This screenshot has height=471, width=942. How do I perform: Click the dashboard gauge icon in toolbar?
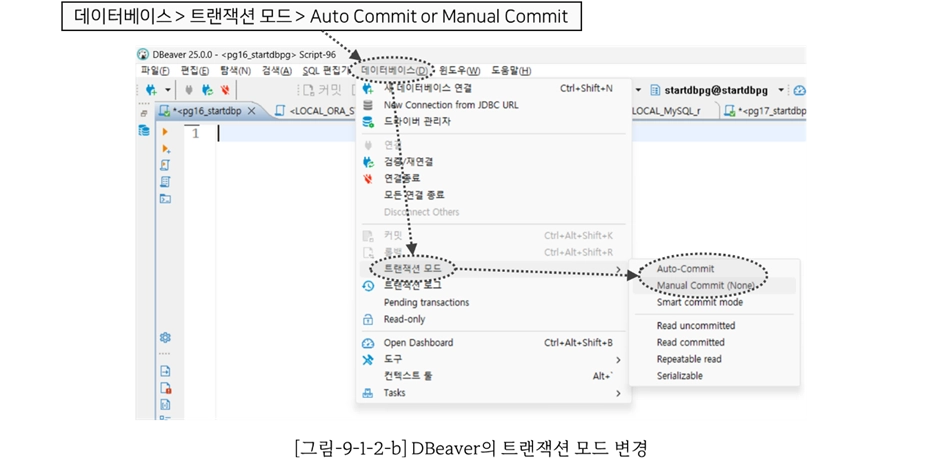pos(800,90)
